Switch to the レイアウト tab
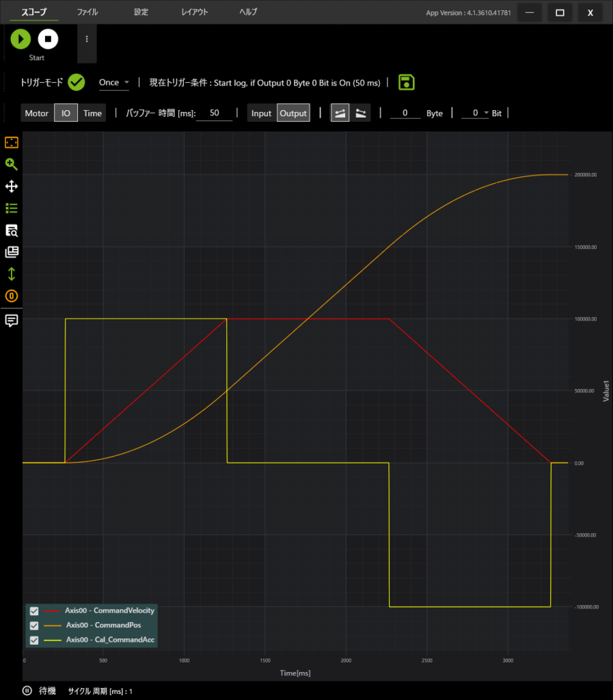613x700 pixels. coord(195,12)
